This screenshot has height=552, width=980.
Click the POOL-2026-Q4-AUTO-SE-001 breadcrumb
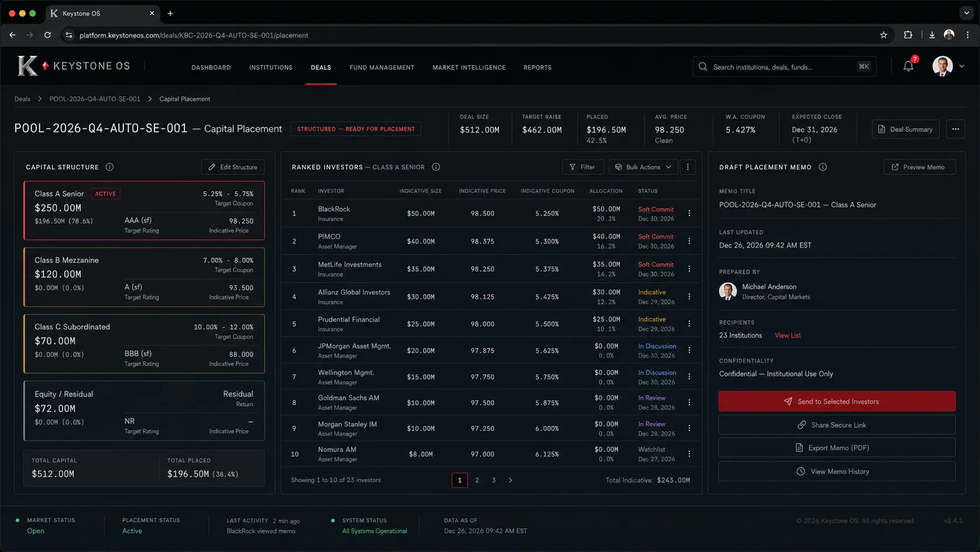(x=95, y=99)
